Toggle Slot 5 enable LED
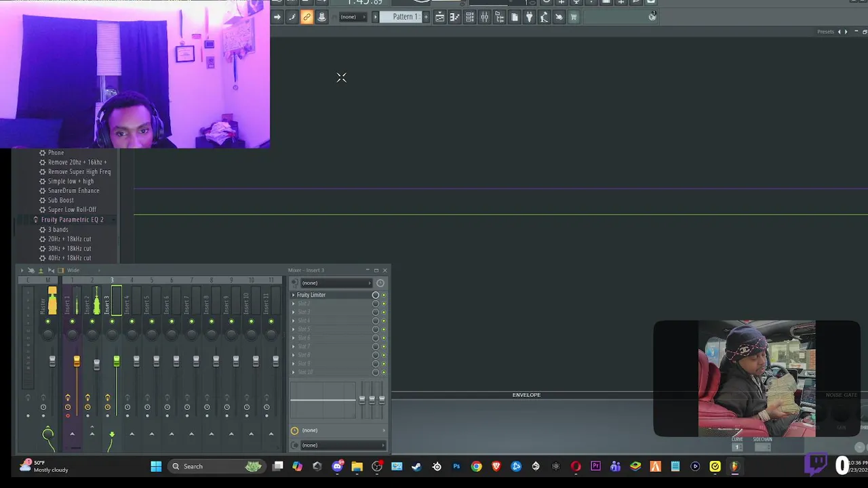The image size is (868, 488). pos(384,329)
